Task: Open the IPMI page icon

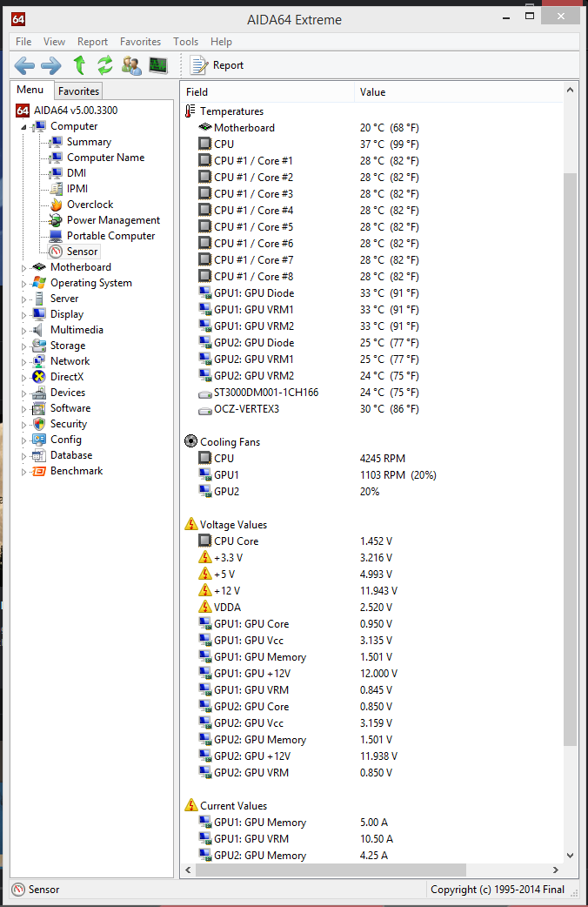Action: [56, 189]
